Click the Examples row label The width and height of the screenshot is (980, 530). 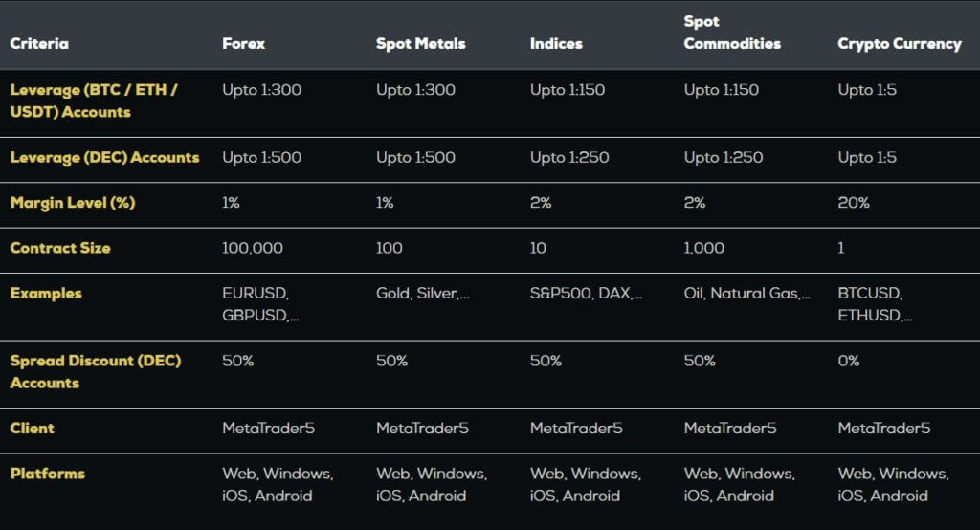coord(46,293)
